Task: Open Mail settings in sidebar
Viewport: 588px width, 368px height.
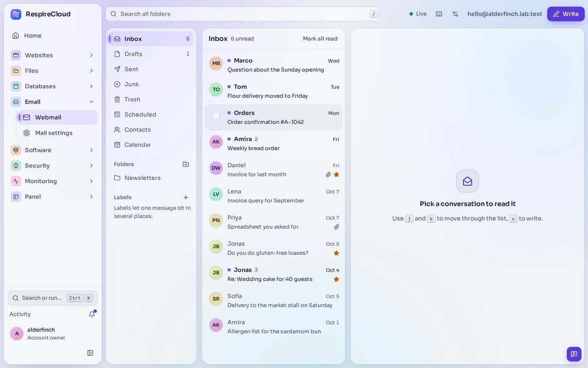Action: point(58,133)
